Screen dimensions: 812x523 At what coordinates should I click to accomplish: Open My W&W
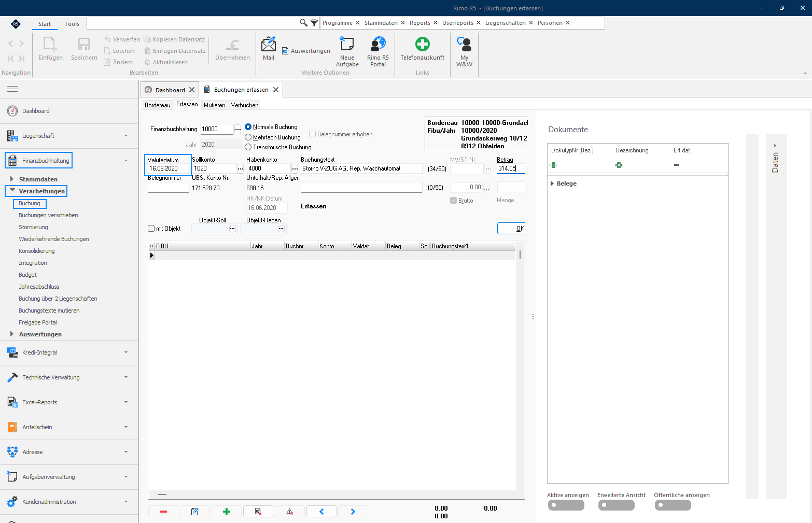point(464,52)
